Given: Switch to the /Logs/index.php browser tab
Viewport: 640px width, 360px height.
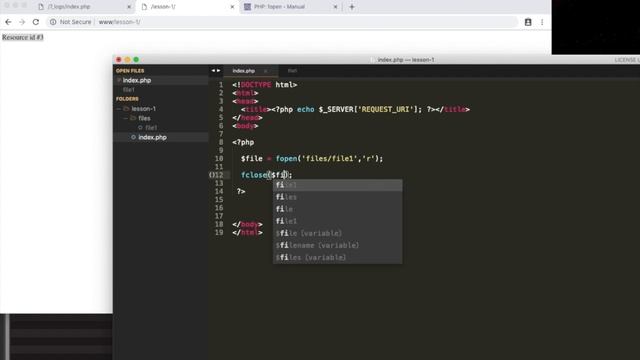Looking at the screenshot, I should point(84,7).
